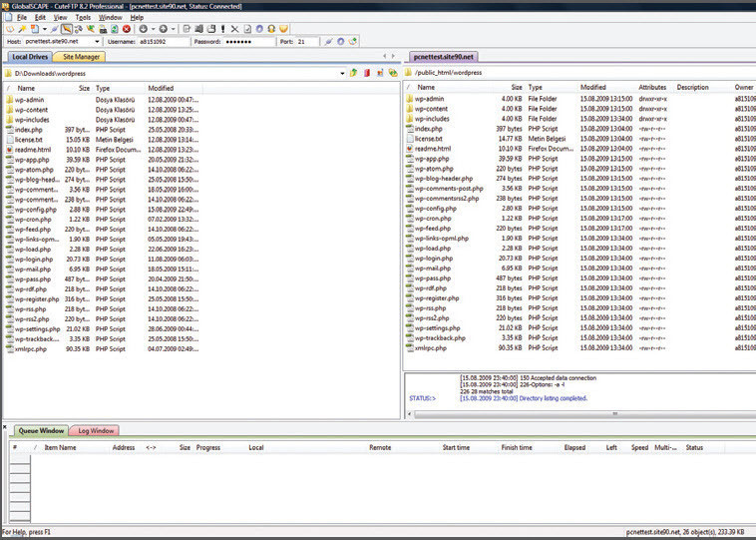Click the 'Directory listing completed' log line
Screen dimensions: 756x540
(x=524, y=398)
